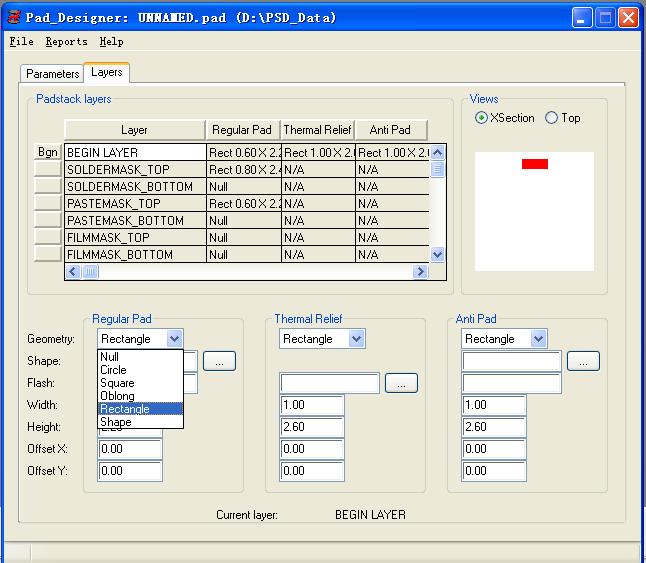
Task: Open the Thermal Relief geometry dropdown
Action: pyautogui.click(x=357, y=339)
